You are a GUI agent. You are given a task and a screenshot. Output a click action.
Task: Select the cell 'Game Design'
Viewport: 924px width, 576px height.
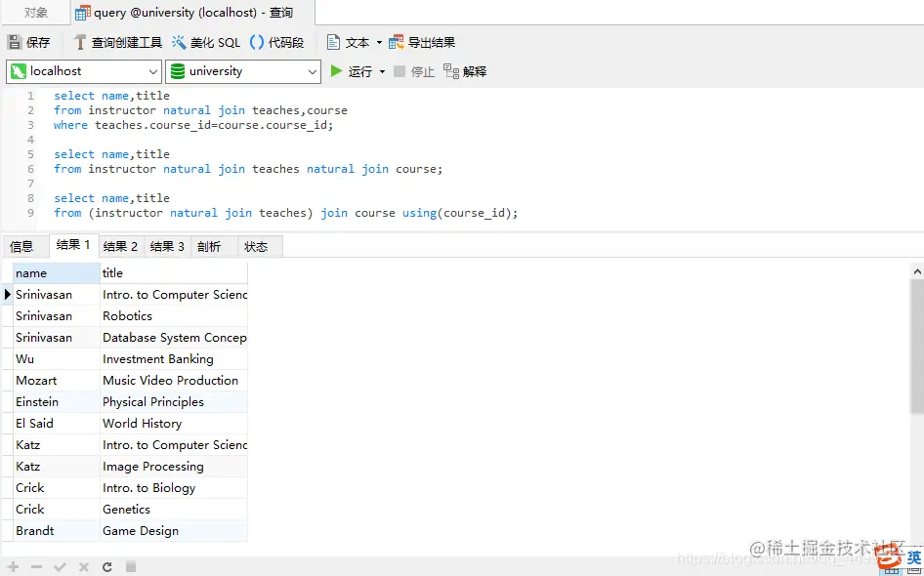174,531
